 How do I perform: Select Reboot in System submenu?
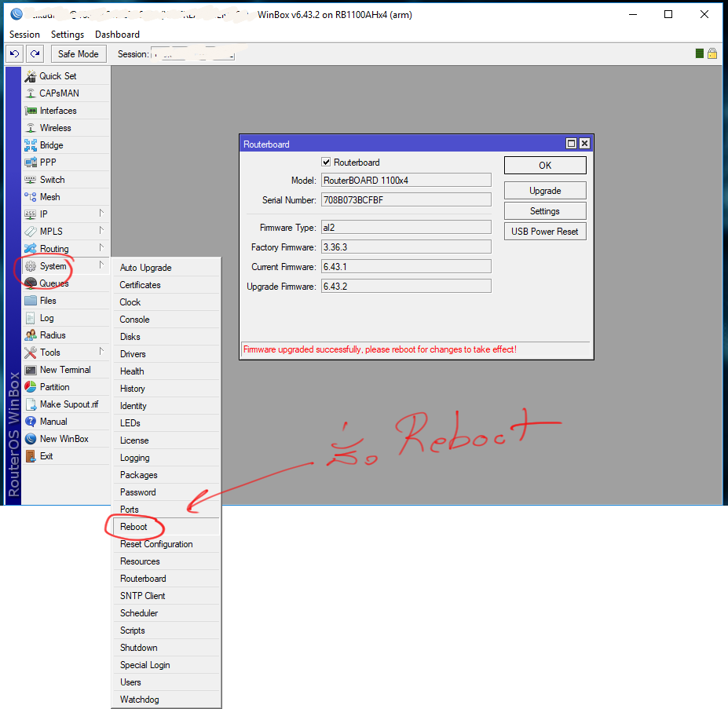click(166, 527)
